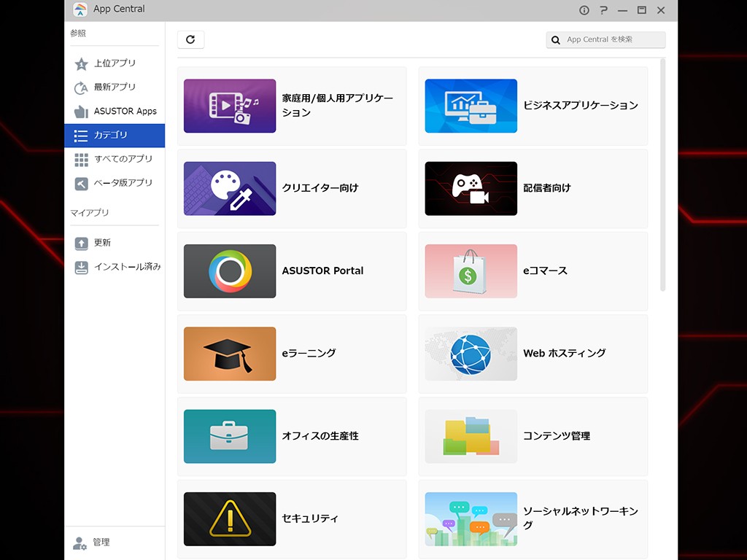Select the 配信者向け game controller icon

(x=471, y=188)
